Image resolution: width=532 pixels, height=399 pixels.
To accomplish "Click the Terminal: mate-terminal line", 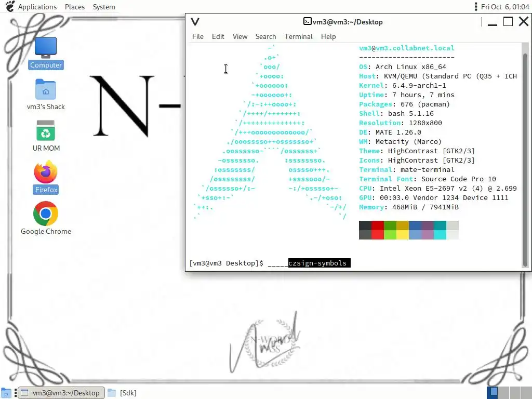I will pyautogui.click(x=406, y=170).
